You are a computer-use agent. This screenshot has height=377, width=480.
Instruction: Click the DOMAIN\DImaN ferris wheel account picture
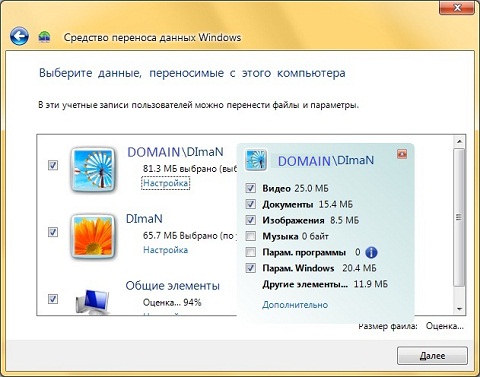(x=94, y=169)
